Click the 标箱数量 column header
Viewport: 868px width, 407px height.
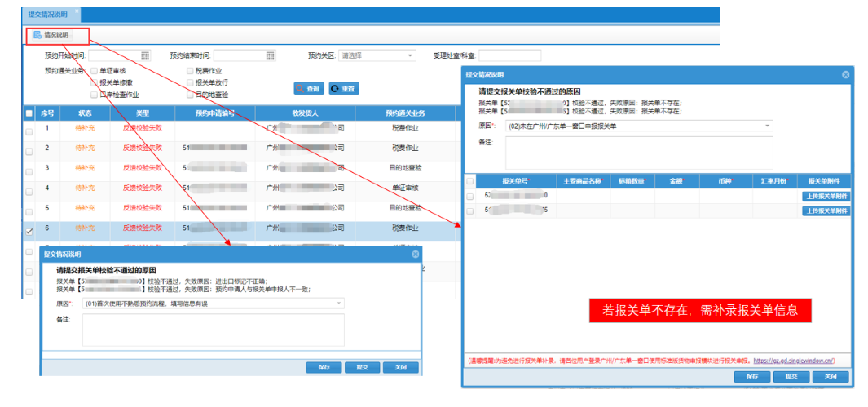[x=632, y=181]
